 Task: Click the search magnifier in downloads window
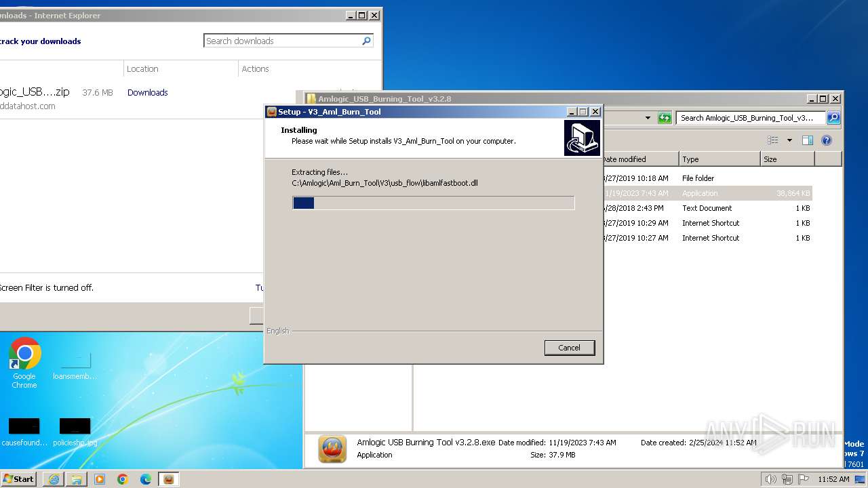(x=367, y=41)
